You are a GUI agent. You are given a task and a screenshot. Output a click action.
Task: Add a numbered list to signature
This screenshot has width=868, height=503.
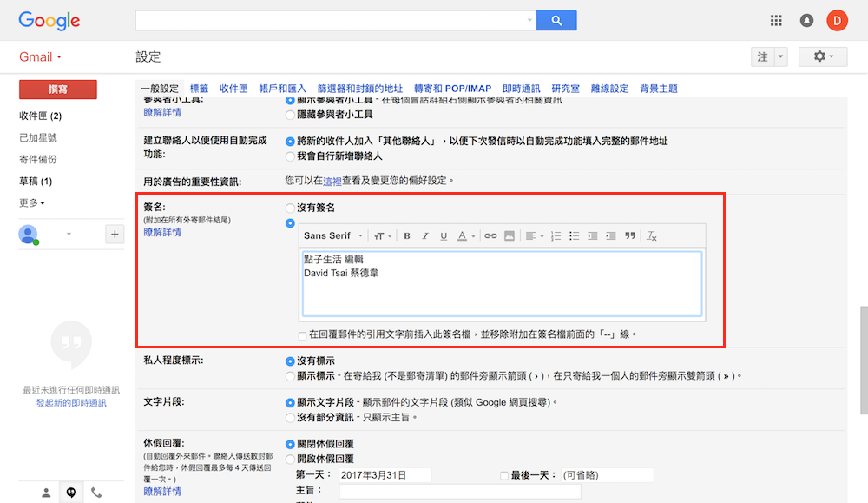[555, 236]
